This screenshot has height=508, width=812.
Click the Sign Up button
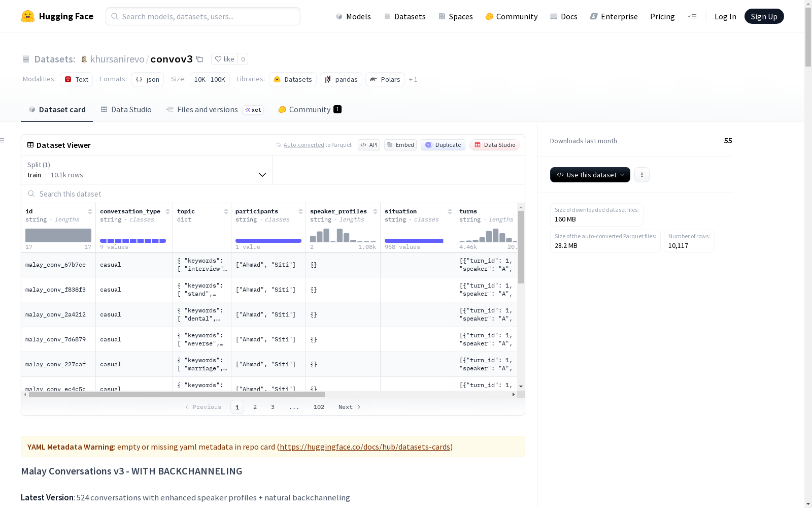[764, 16]
